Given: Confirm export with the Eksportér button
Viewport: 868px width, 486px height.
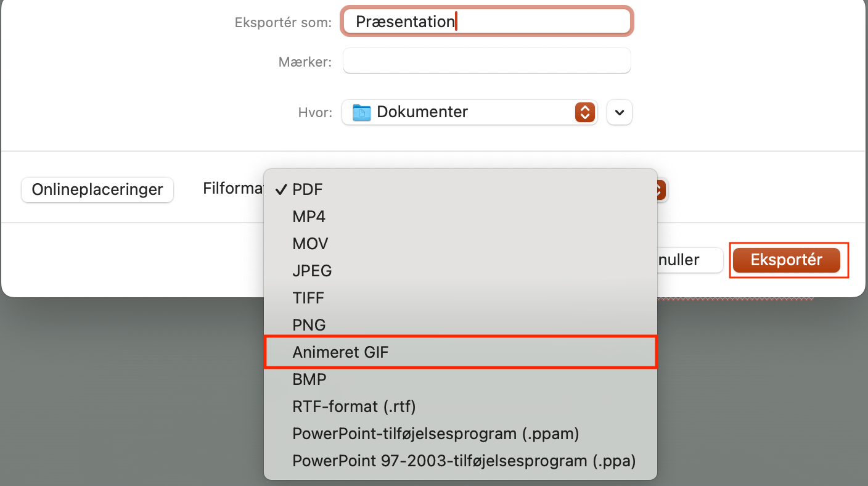Looking at the screenshot, I should pos(788,260).
